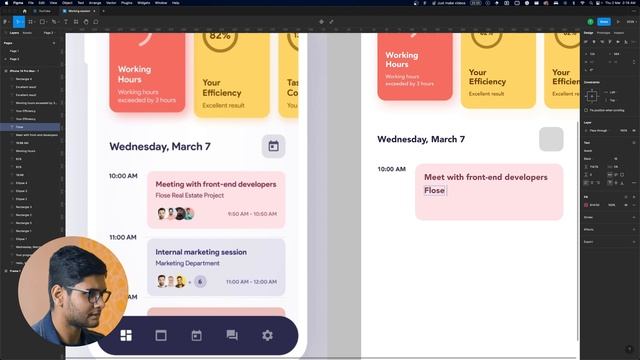Select the Comment tool
This screenshot has width=640, height=360.
96,22
